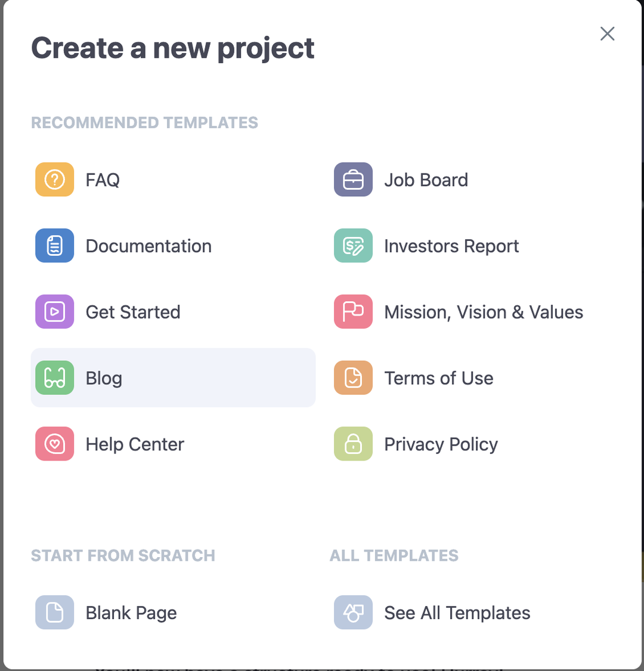Close the Create a new project dialog
The image size is (644, 671).
tap(607, 33)
